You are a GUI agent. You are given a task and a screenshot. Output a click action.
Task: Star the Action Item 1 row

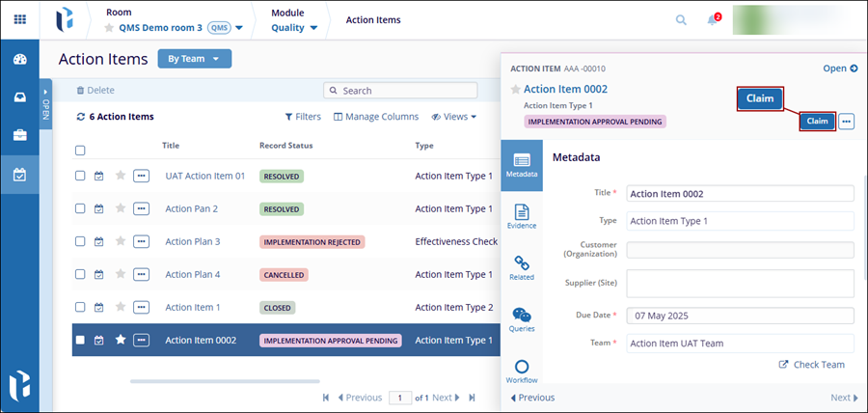[121, 307]
